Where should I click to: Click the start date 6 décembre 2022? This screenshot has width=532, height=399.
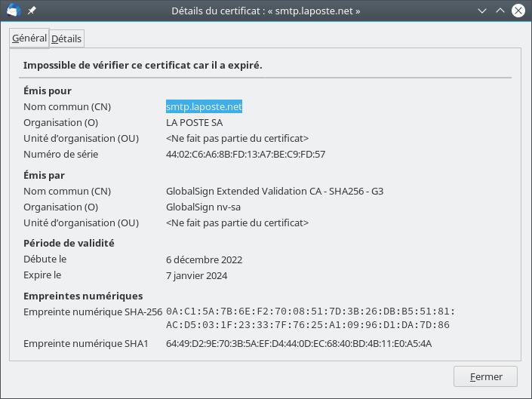pos(204,259)
